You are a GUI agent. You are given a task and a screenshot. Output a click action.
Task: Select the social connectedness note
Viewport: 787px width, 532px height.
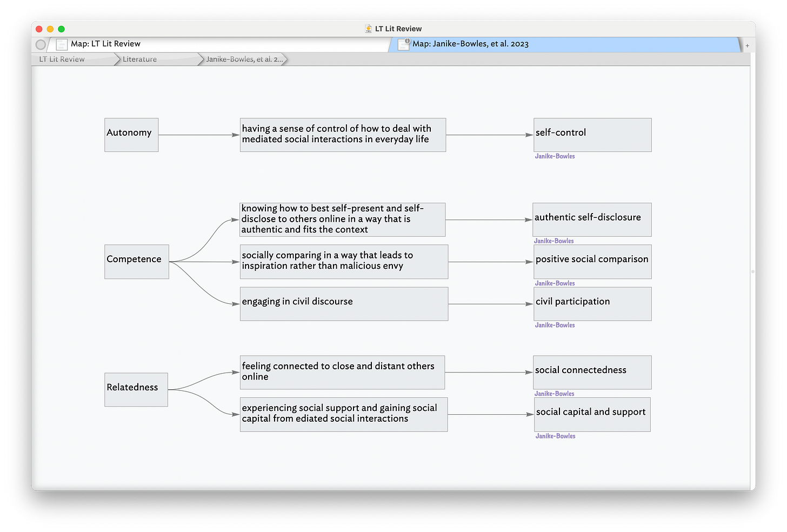tap(592, 373)
